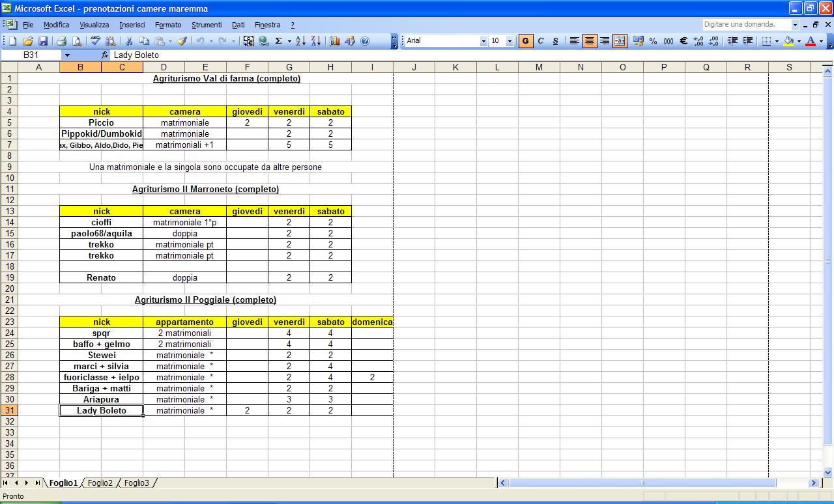Toggle italic (C) formatting
The height and width of the screenshot is (504, 834).
[540, 41]
